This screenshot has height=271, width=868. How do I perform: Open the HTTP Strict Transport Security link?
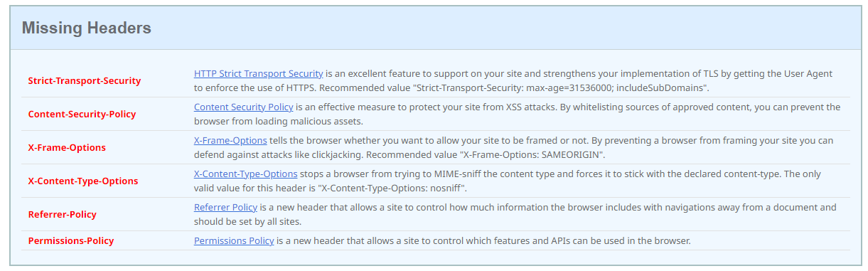pos(259,74)
